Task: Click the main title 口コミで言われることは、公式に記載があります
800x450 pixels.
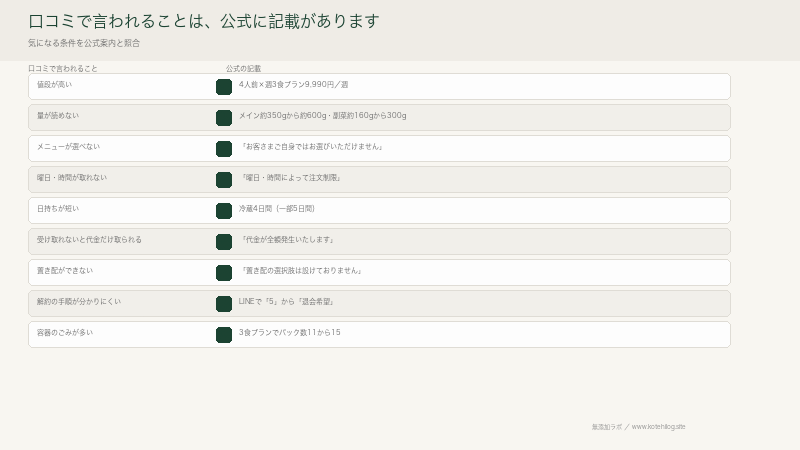Action: click(x=204, y=21)
